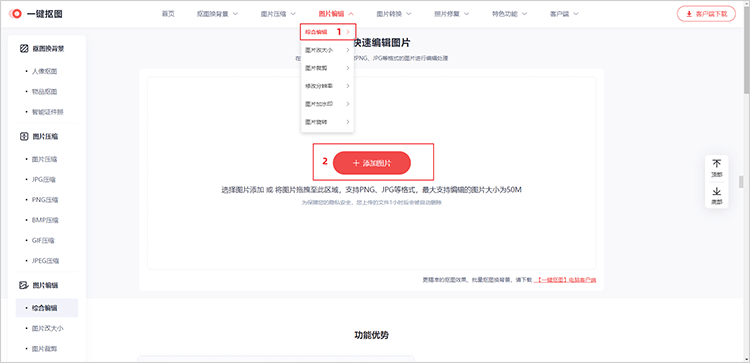Click the 图片压缩 section header icon in sidebar
Image resolution: width=750 pixels, height=363 pixels.
tap(24, 136)
